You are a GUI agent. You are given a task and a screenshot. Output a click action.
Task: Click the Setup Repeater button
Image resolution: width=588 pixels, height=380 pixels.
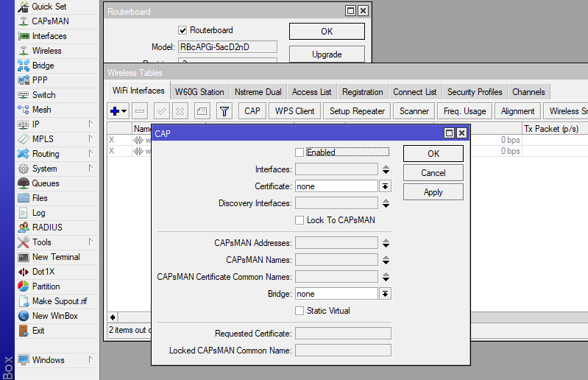coord(357,111)
